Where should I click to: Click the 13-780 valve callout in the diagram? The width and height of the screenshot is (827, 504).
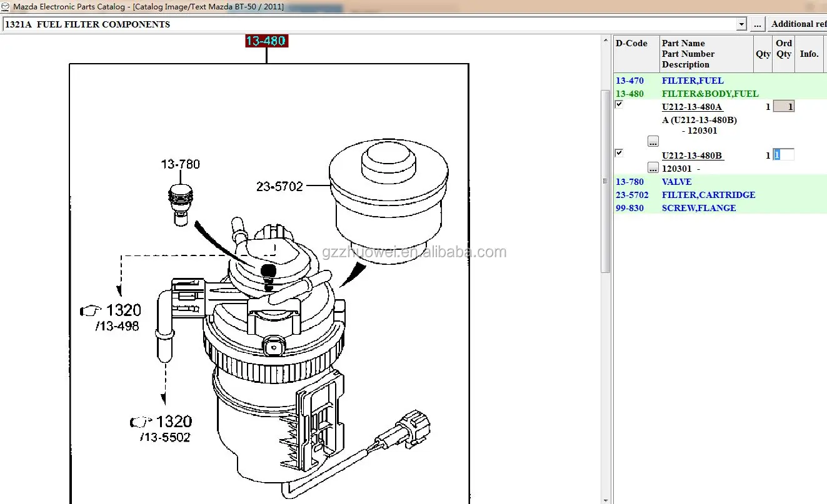click(x=180, y=164)
